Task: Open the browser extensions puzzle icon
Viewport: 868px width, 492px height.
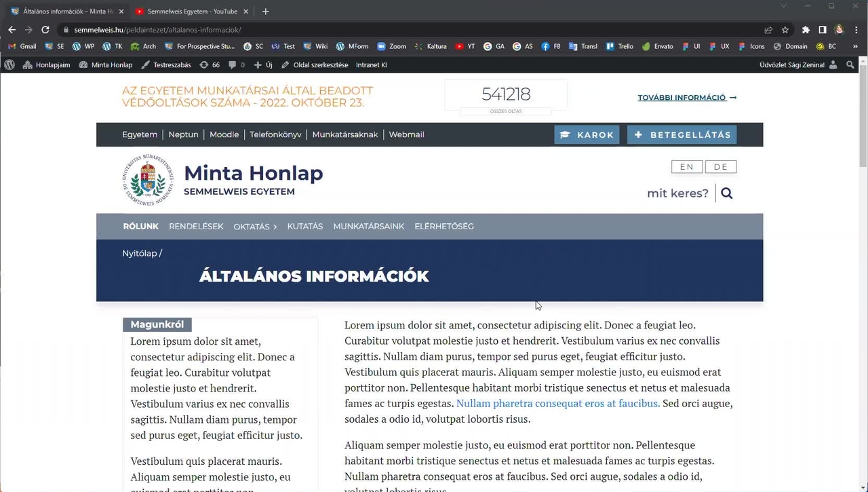Action: (x=806, y=30)
